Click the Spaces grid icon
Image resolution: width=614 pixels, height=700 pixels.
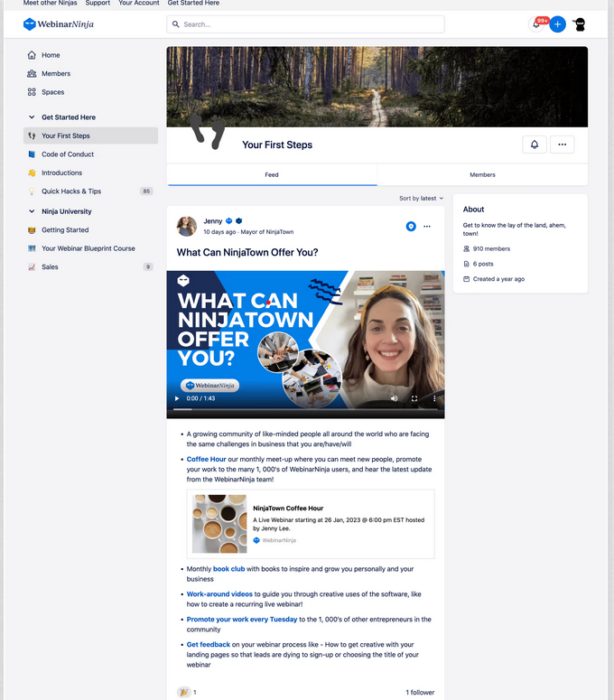pos(32,92)
